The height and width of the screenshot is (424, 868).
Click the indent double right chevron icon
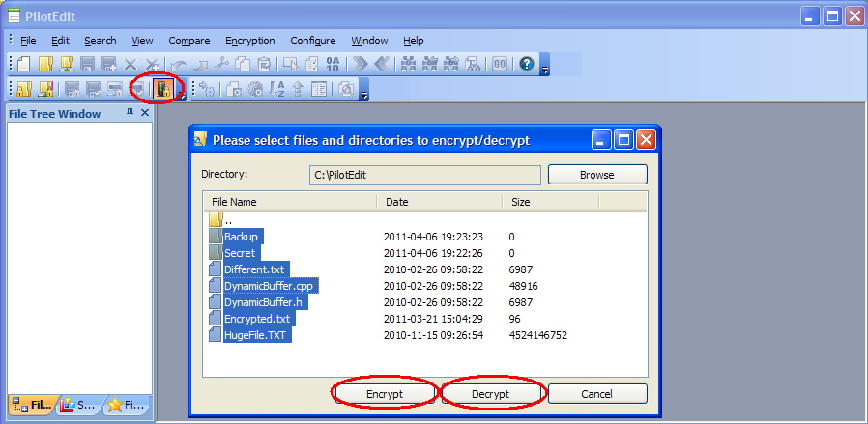click(361, 64)
